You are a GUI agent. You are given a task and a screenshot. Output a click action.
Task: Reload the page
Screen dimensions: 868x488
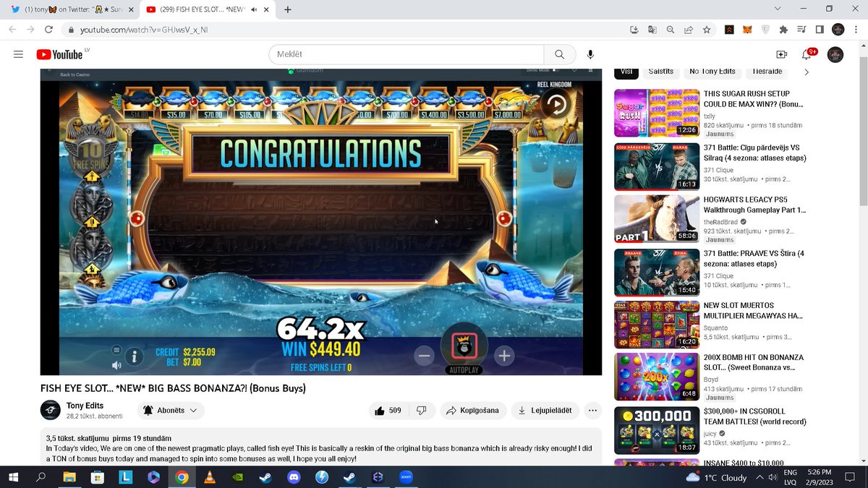(x=48, y=30)
